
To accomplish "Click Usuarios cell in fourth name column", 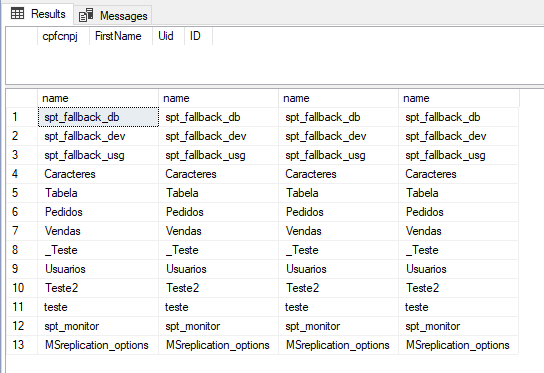I will 459,269.
